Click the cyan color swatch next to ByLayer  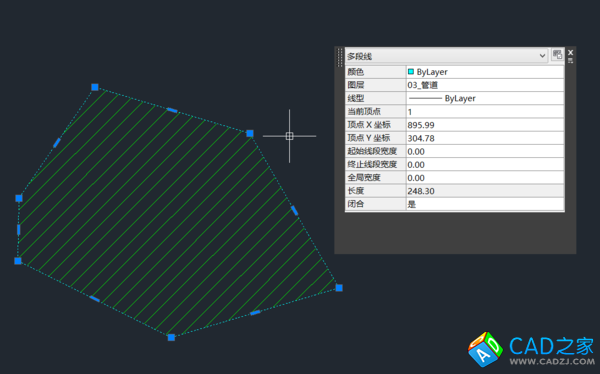pyautogui.click(x=411, y=72)
